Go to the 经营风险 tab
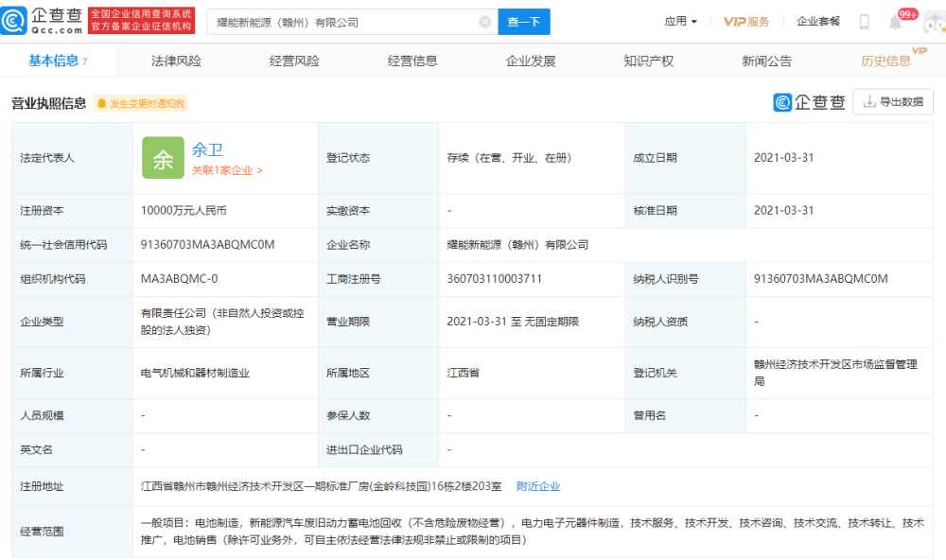 pos(294,61)
